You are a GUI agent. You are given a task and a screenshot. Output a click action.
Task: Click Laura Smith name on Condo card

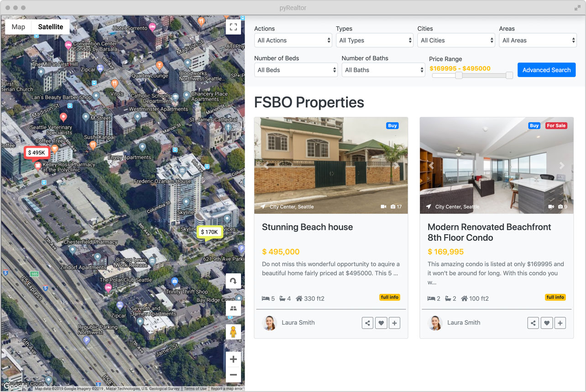click(464, 323)
